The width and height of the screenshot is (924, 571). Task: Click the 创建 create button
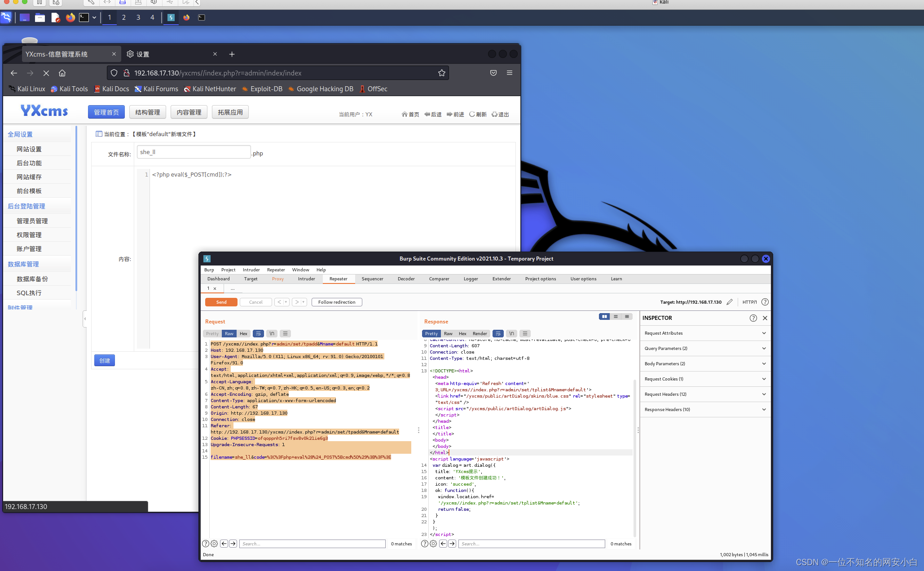point(105,360)
